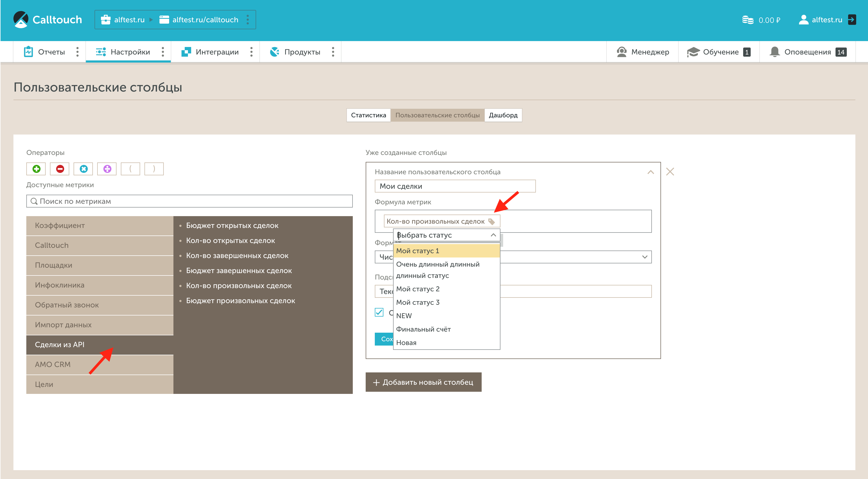This screenshot has width=868, height=479.
Task: Select status Новая
Action: (x=446, y=343)
